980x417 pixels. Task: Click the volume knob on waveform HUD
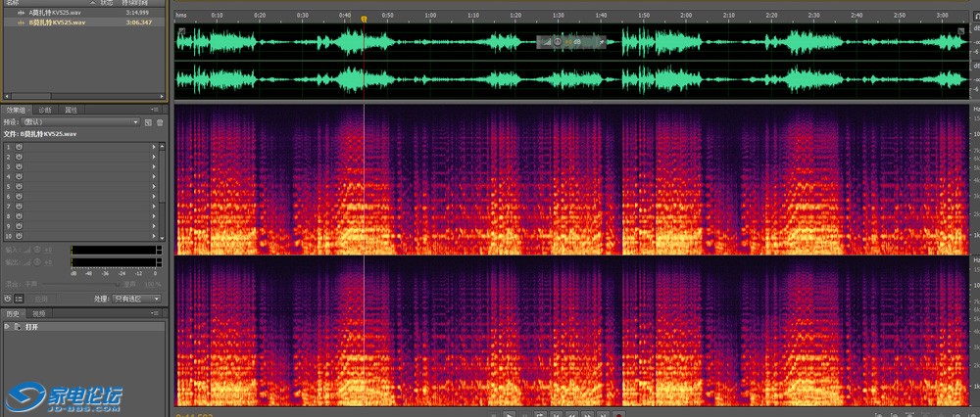click(558, 42)
